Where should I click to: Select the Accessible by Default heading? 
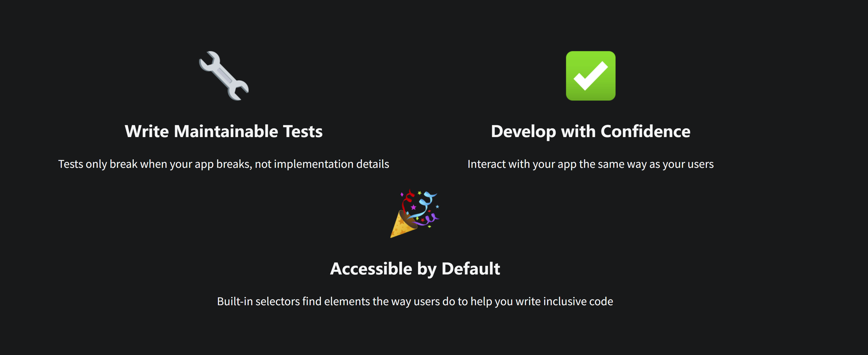tap(415, 269)
